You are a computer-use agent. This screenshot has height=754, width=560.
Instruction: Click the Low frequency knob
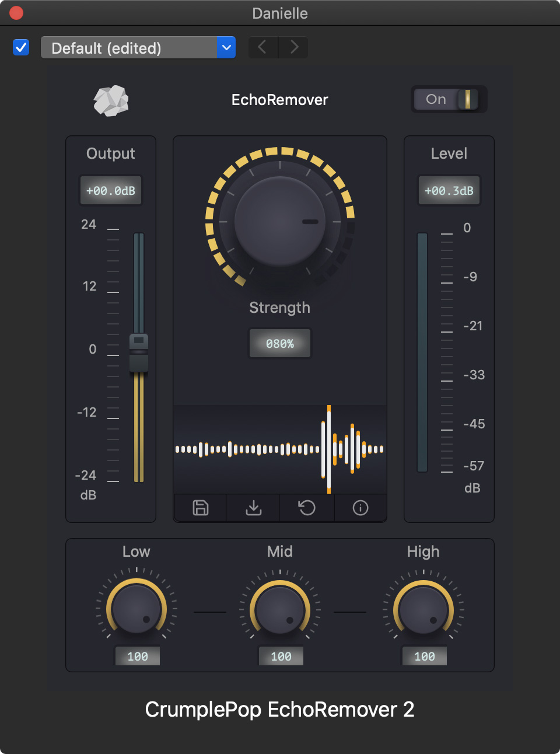click(136, 609)
